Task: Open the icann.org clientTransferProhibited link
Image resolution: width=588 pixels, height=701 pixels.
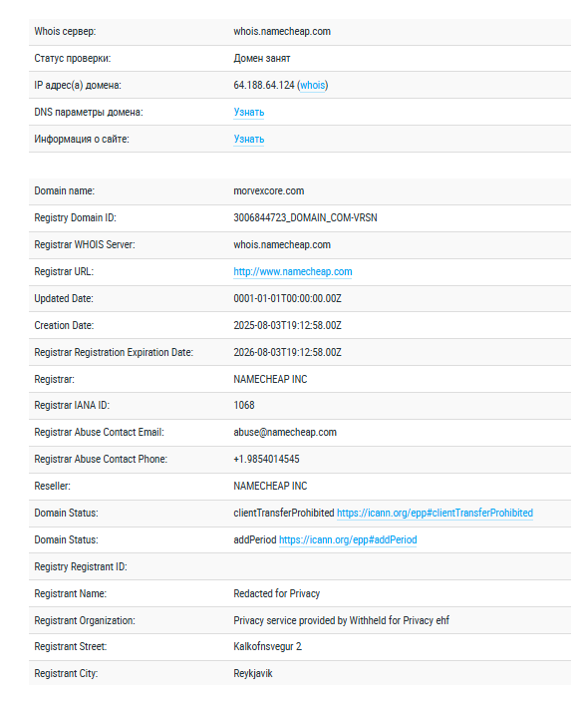Action: tap(435, 513)
